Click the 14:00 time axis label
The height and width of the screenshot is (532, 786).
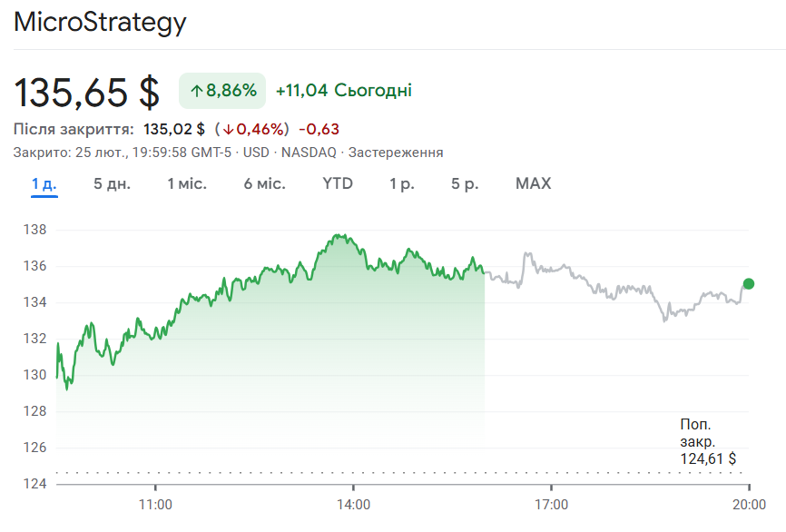coord(353,504)
